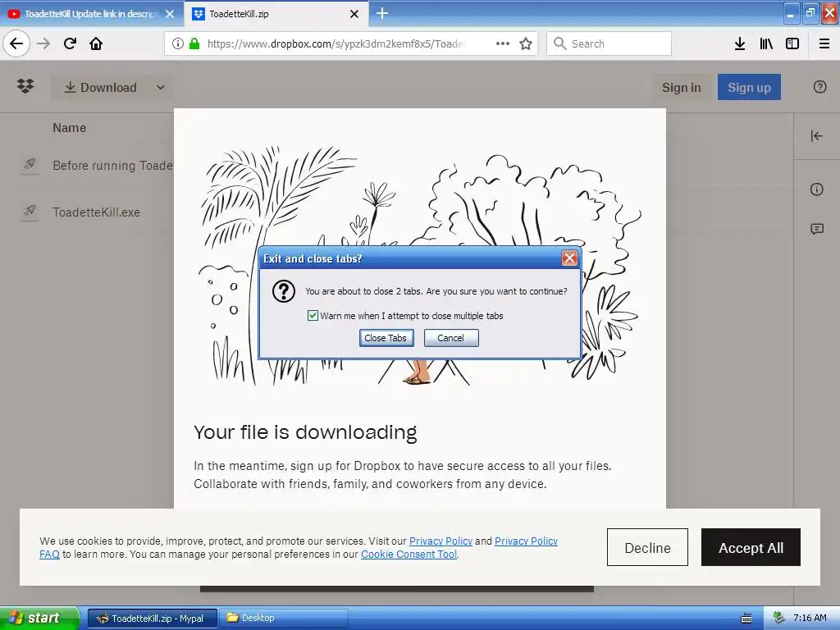This screenshot has width=840, height=630.
Task: Click the Dropbox logo icon
Action: pos(25,86)
